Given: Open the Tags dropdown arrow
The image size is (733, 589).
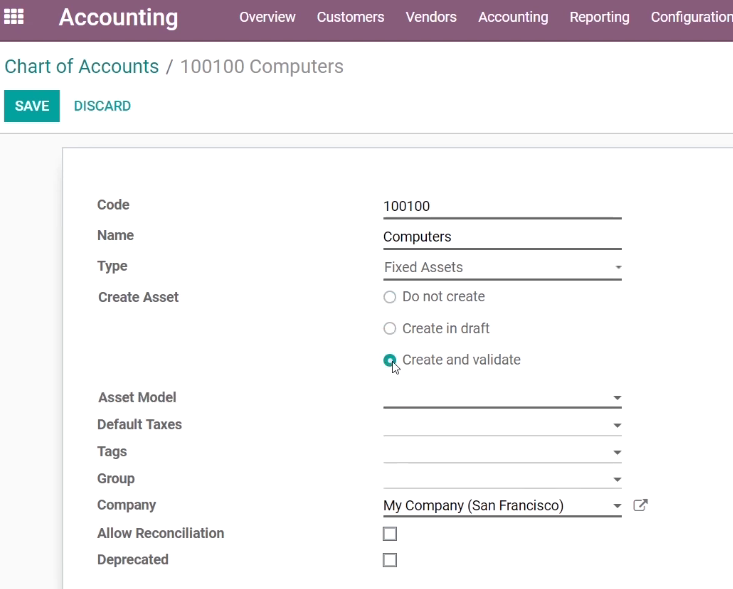Looking at the screenshot, I should (617, 453).
